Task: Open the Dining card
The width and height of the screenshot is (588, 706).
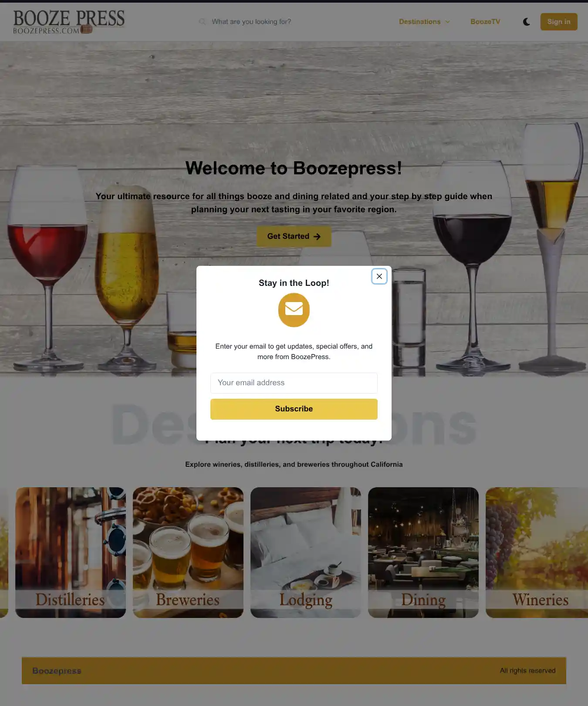Action: click(x=423, y=553)
